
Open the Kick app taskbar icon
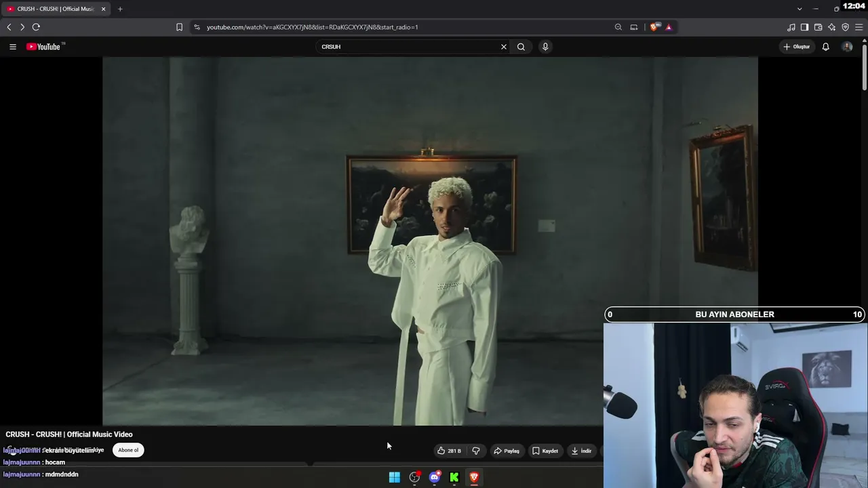pos(454,477)
